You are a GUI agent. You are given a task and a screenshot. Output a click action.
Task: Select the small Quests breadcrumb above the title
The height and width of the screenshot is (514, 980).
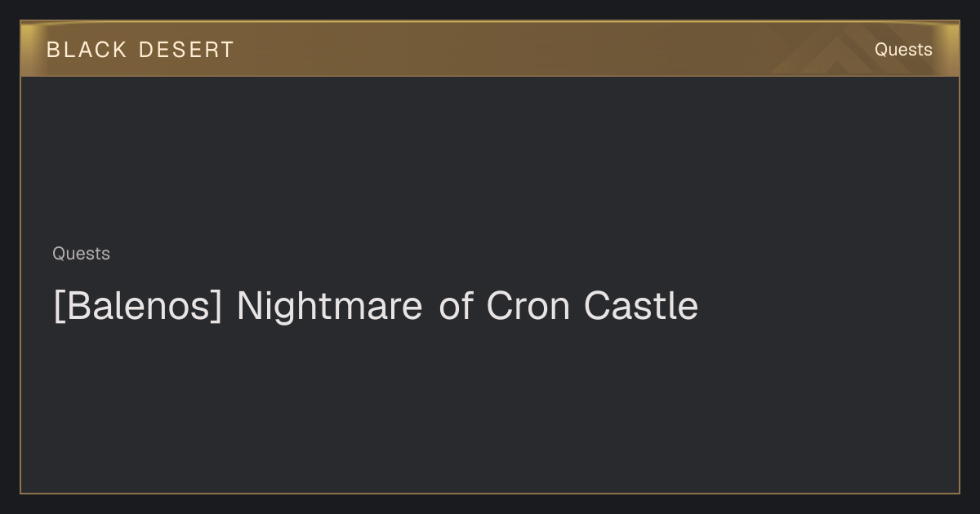click(81, 254)
